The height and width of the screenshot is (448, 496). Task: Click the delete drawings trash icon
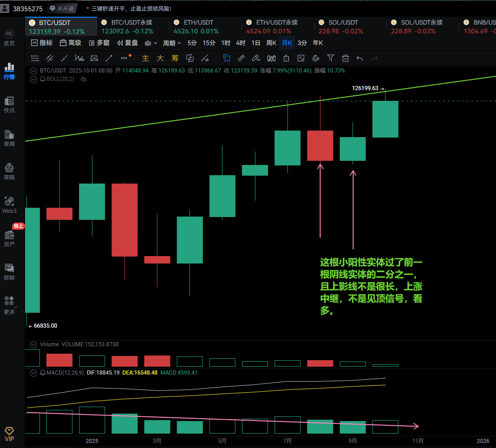pos(346,58)
